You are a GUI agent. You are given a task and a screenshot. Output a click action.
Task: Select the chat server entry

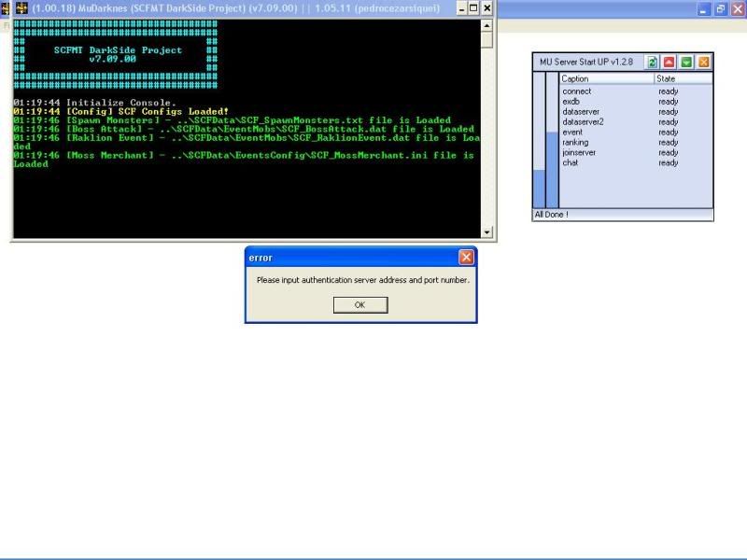(571, 162)
